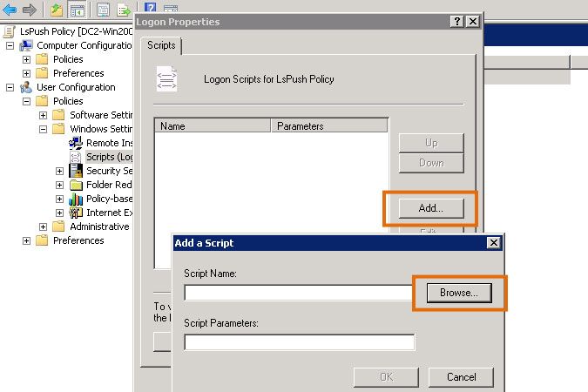The width and height of the screenshot is (588, 392).
Task: Collapse the Computer Configuration node
Action: (10, 45)
